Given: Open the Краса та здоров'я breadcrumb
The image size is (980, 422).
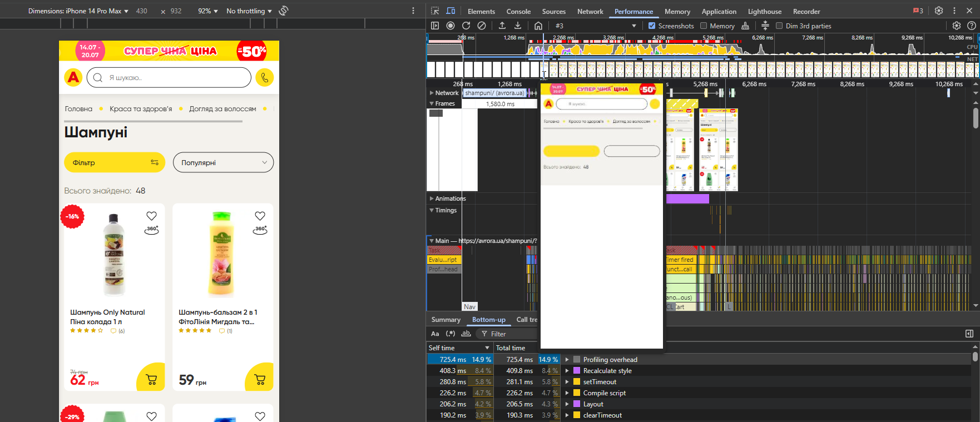Looking at the screenshot, I should pos(141,108).
